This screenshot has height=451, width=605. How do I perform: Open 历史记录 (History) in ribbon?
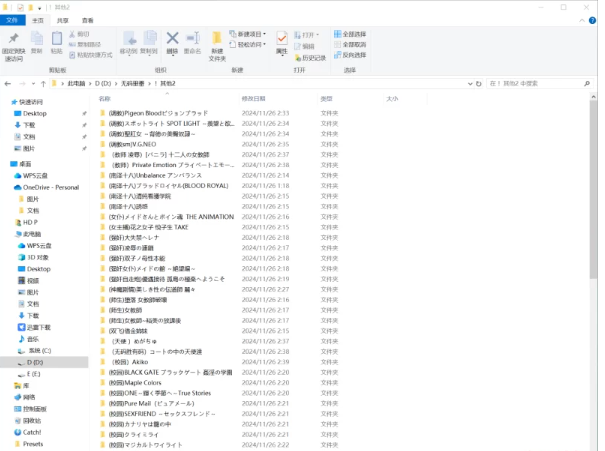pyautogui.click(x=310, y=58)
